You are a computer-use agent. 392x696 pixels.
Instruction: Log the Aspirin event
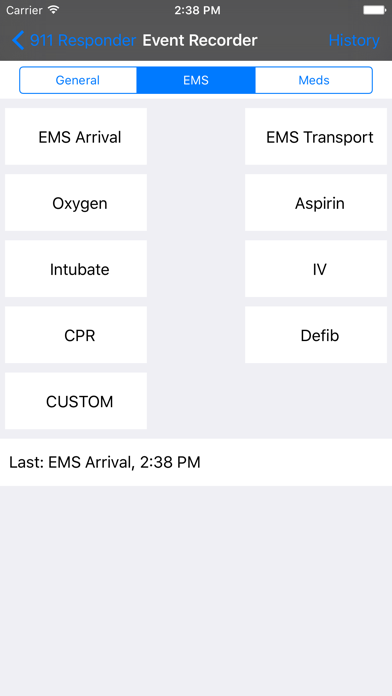[316, 203]
